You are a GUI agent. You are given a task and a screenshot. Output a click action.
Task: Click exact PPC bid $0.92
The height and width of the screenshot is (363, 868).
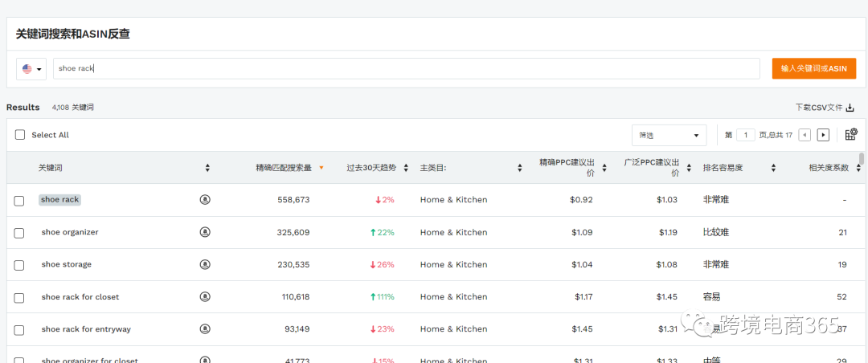(581, 200)
